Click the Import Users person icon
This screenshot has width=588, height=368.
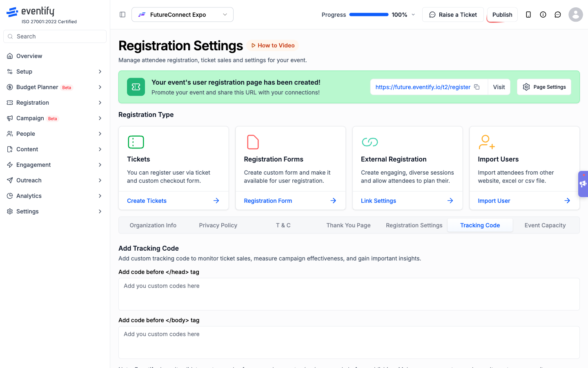click(x=487, y=142)
